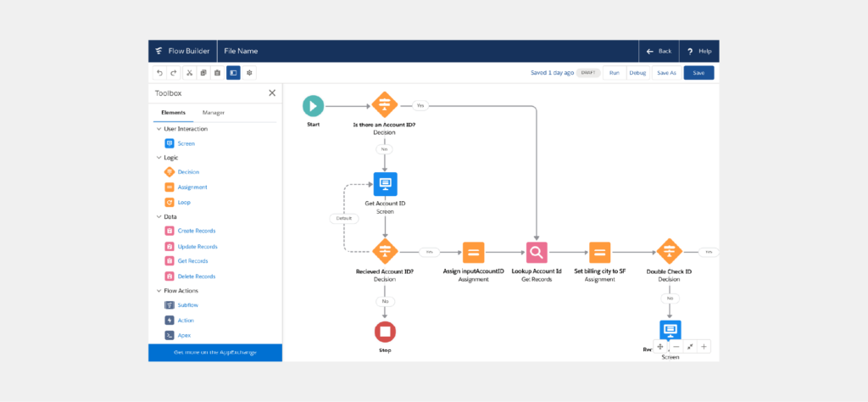The width and height of the screenshot is (868, 402).
Task: Select the Lookup Account Id Get Records node
Action: [x=537, y=253]
